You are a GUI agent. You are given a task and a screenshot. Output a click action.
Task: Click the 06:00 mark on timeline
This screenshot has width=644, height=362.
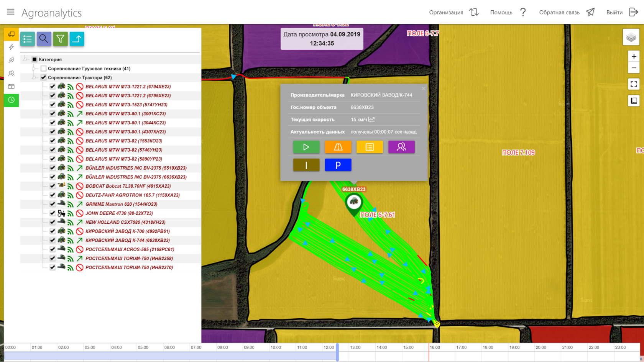click(169, 347)
